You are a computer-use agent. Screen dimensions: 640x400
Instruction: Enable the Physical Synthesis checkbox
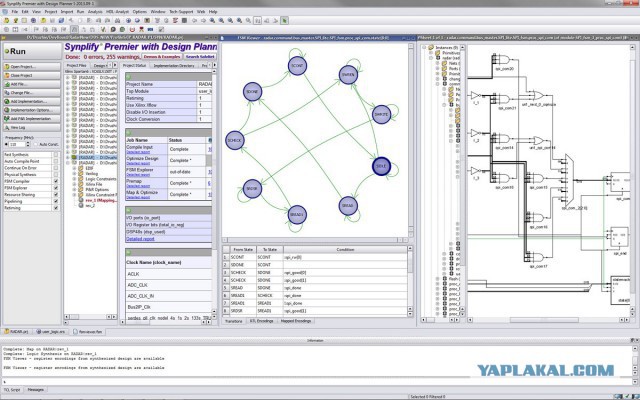point(56,175)
